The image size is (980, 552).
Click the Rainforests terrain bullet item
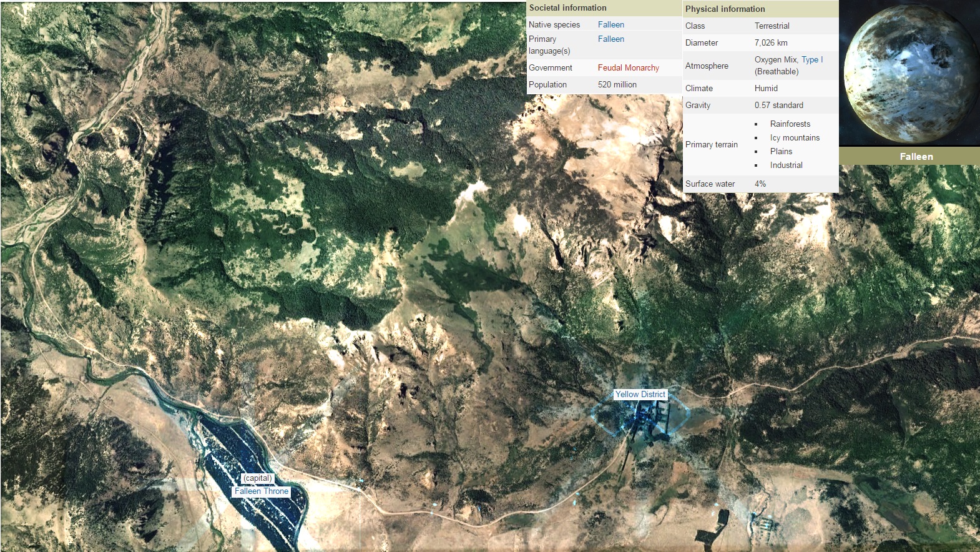coord(790,124)
